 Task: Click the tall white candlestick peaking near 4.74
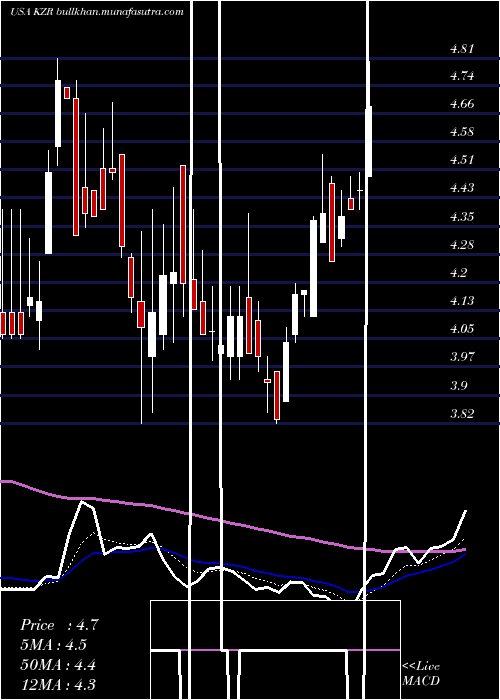pos(58,113)
